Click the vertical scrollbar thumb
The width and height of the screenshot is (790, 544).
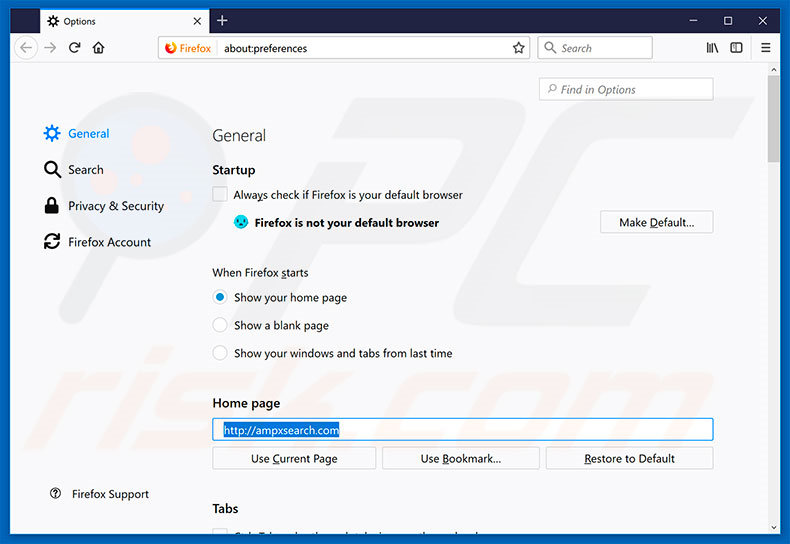pos(773,119)
